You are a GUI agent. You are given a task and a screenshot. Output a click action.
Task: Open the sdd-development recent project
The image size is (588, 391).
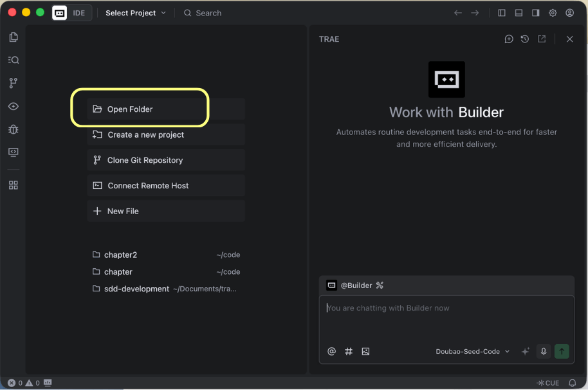click(x=136, y=289)
